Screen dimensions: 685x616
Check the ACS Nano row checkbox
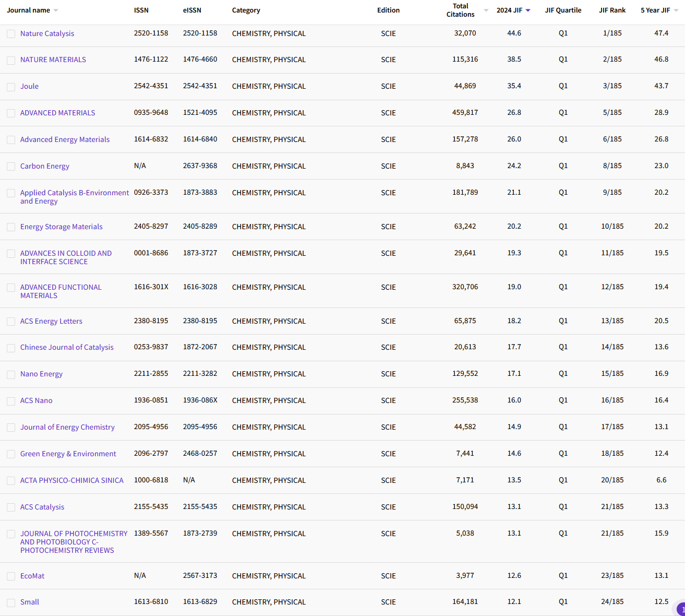[x=11, y=401]
